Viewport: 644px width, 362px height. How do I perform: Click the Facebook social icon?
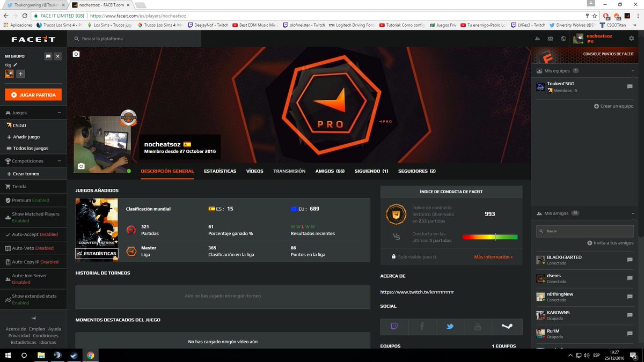422,326
